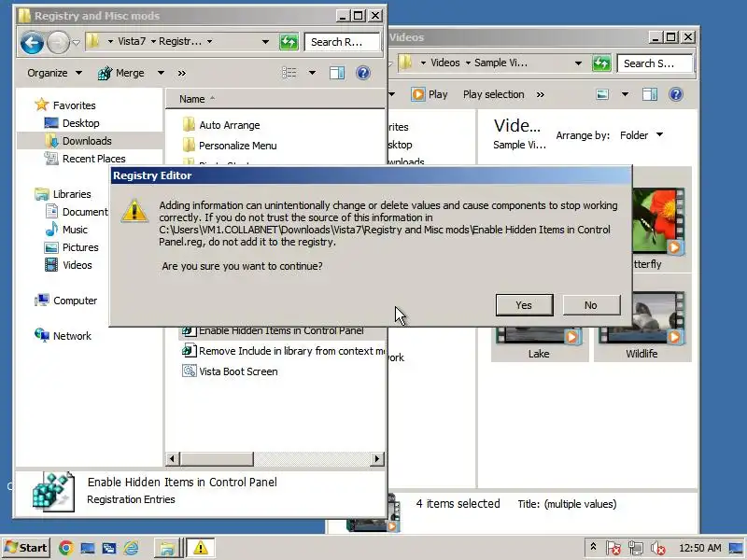Click No in the Registry Editor dialog
747x560 pixels.
click(x=591, y=305)
